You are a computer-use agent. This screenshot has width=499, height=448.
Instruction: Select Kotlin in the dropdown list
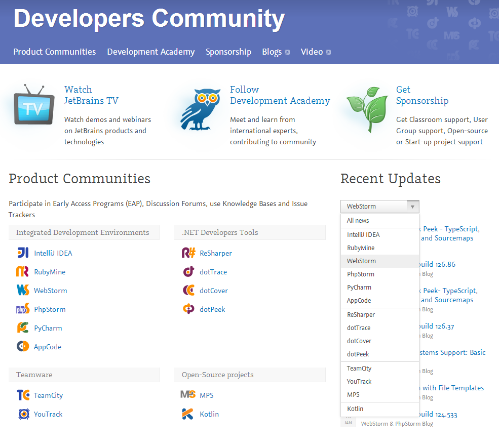(x=379, y=409)
